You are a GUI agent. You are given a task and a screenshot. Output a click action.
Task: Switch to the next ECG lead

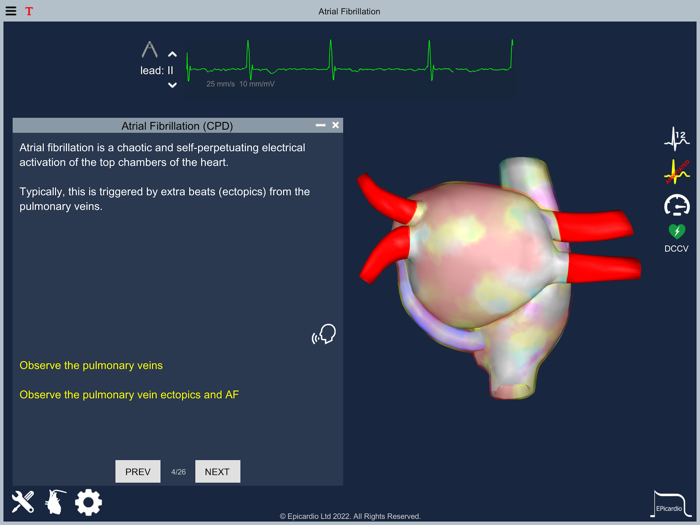pos(172,85)
